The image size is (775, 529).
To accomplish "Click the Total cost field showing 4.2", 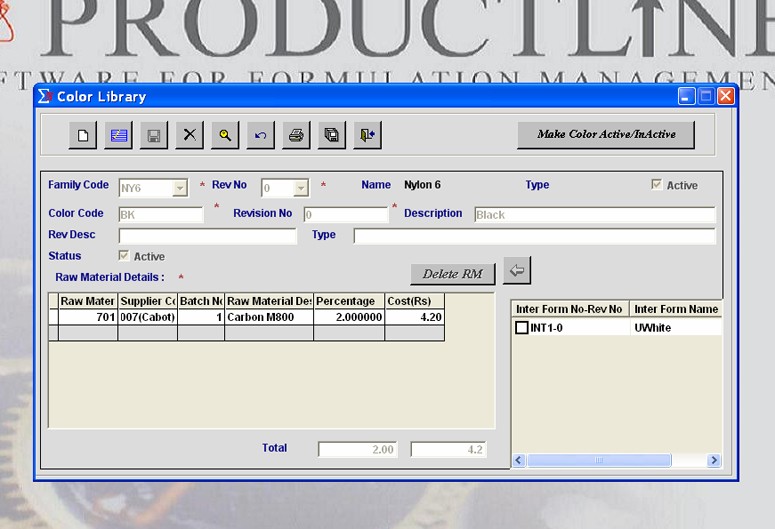I will (449, 449).
